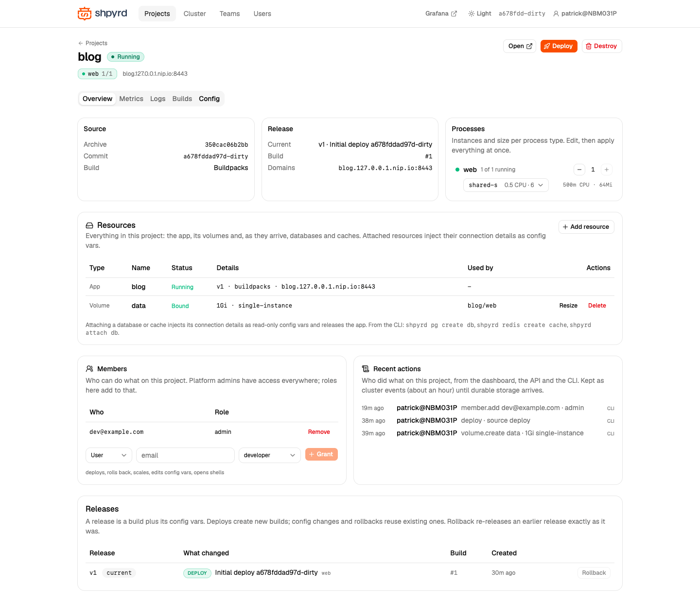Click the DEPLOY tag in Releases
700x602 pixels.
197,573
